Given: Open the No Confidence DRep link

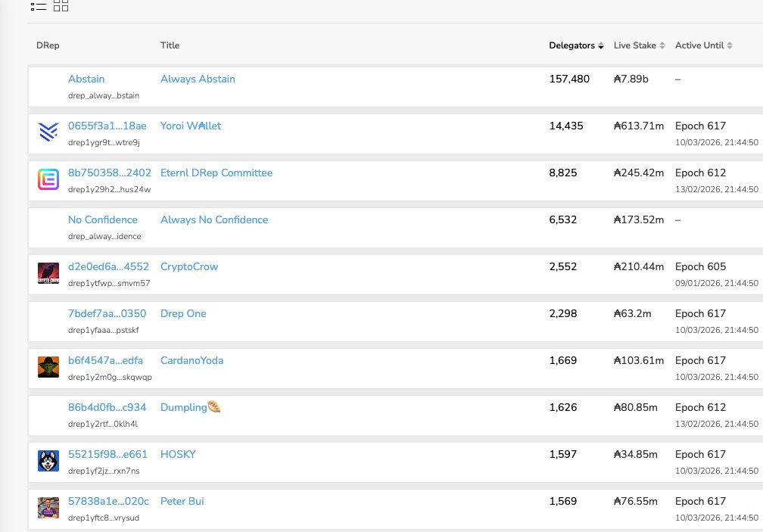Looking at the screenshot, I should click(x=103, y=219).
